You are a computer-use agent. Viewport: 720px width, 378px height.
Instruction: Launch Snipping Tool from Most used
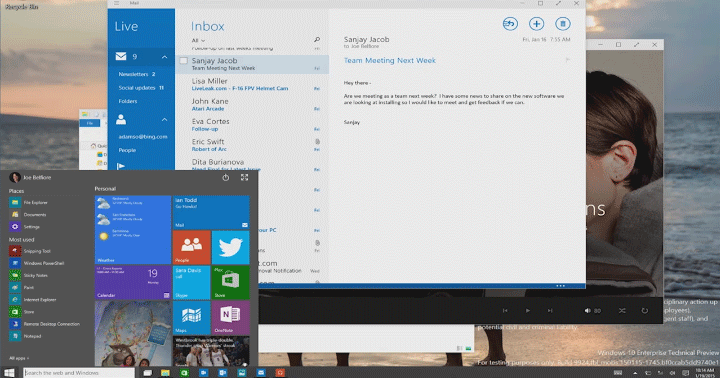click(31, 251)
